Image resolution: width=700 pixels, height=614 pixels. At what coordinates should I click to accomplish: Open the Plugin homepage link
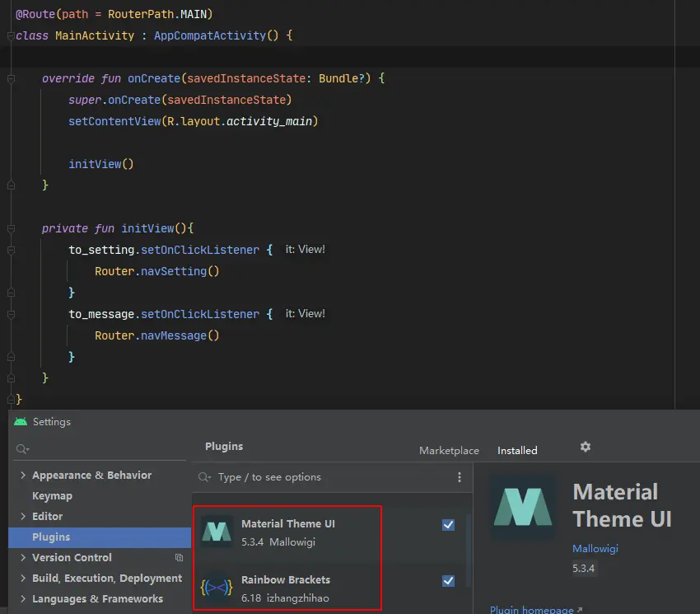click(536, 609)
